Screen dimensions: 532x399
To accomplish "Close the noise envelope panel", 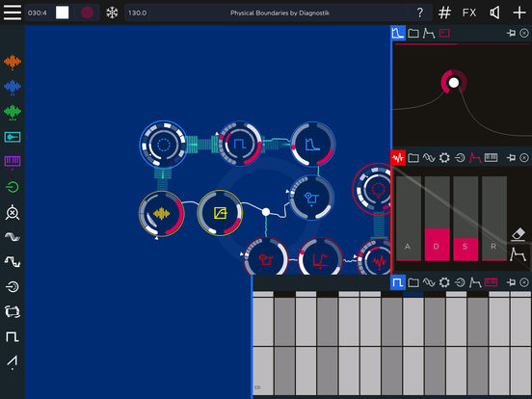I will pos(524,158).
